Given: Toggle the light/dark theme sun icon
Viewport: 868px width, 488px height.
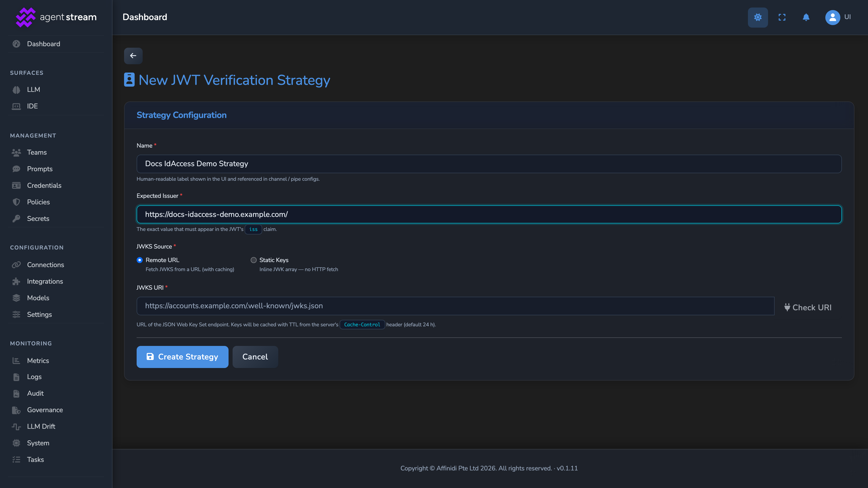Looking at the screenshot, I should [758, 17].
